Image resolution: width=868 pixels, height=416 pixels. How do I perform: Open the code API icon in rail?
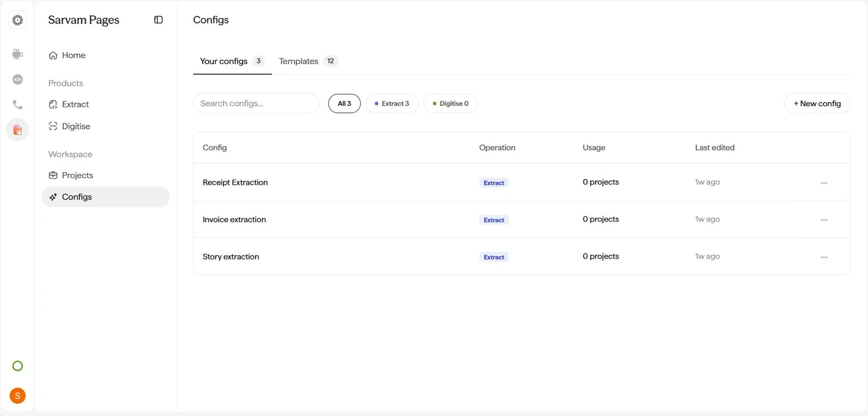pos(17,79)
